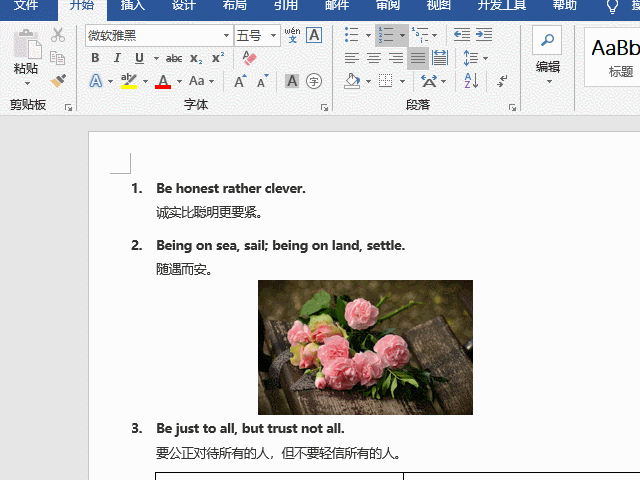Open font color dropdown arrow
Screen dimensions: 640x480
tap(179, 82)
